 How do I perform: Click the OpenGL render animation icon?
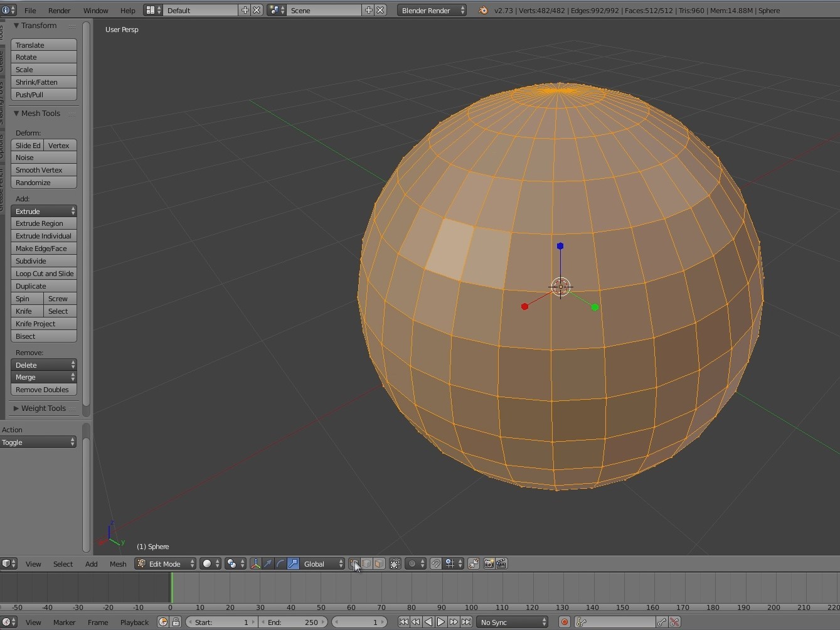point(501,563)
